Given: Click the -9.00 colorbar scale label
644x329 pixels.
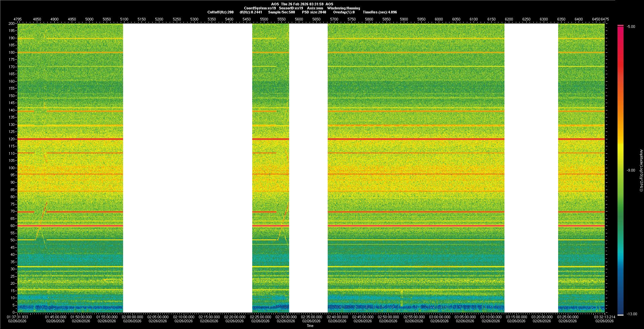Looking at the screenshot, I should 631,171.
